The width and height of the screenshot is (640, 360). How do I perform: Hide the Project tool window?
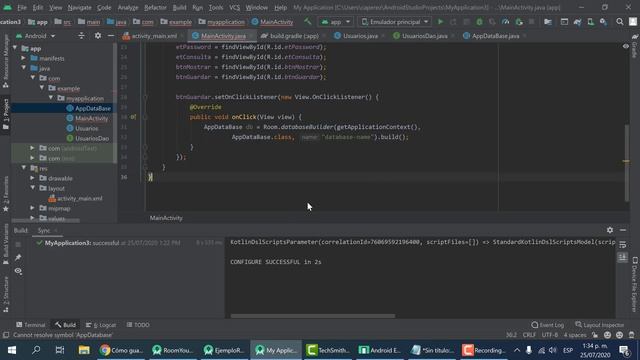coord(111,36)
